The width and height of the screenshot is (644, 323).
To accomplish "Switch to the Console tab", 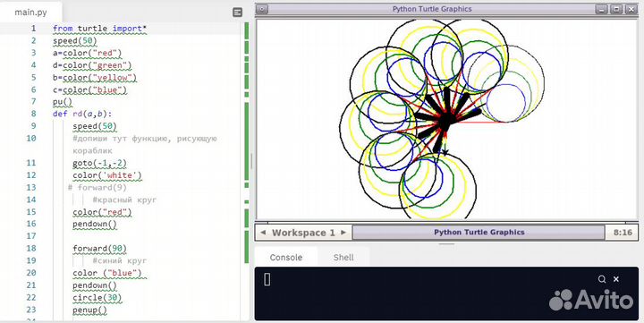I will click(286, 258).
